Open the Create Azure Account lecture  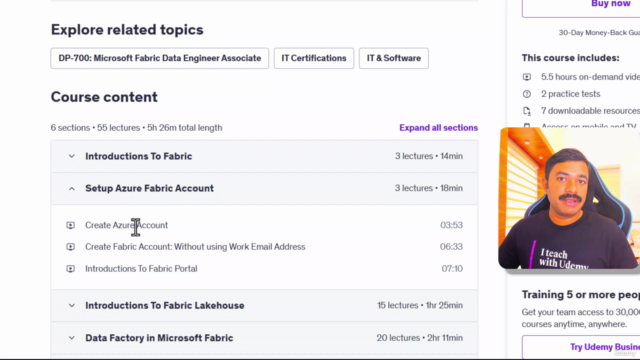click(x=127, y=225)
